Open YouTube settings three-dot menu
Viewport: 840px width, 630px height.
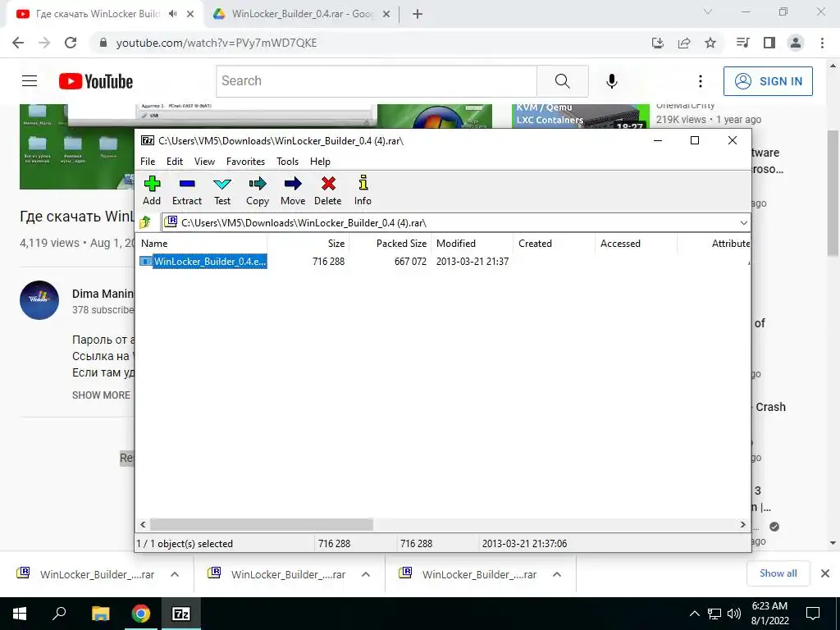tap(701, 81)
